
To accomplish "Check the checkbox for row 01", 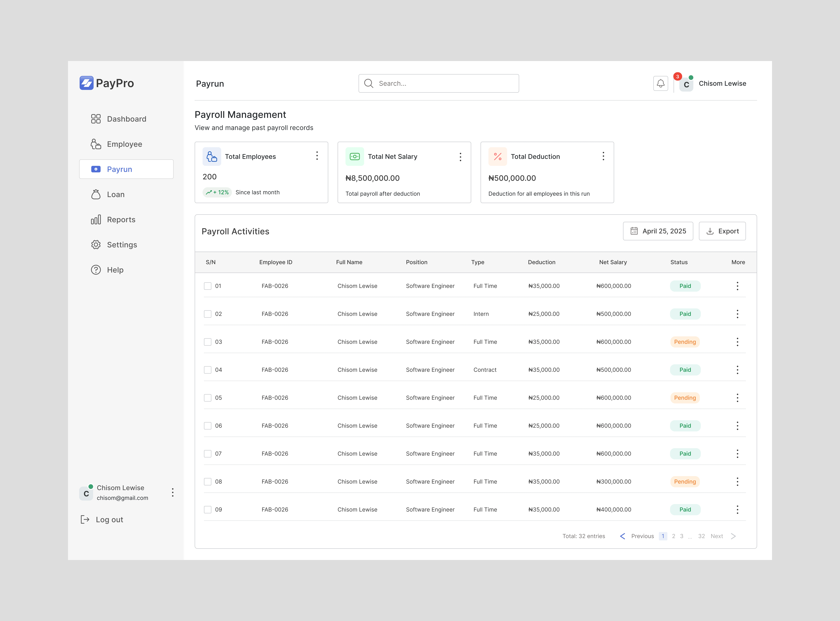I will (x=207, y=286).
